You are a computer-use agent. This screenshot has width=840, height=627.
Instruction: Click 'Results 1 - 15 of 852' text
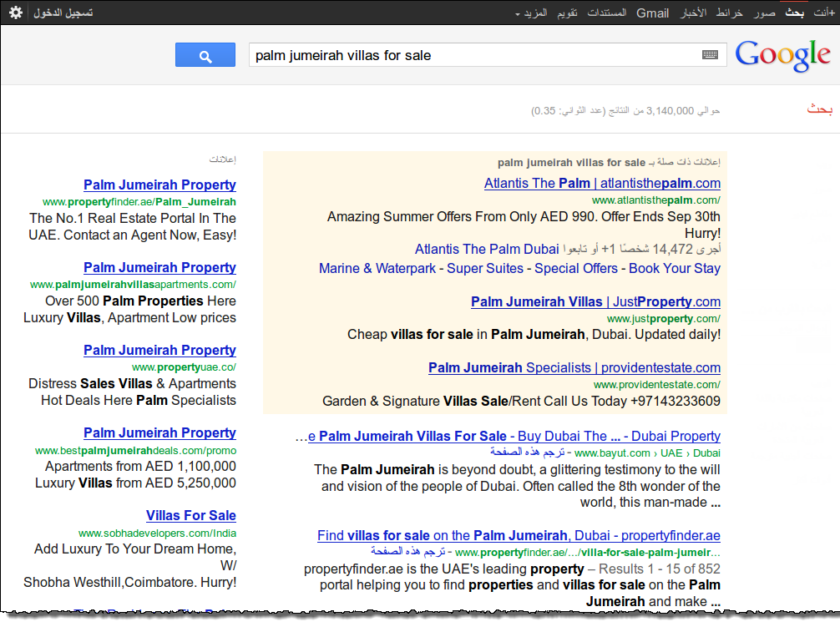[x=660, y=569]
